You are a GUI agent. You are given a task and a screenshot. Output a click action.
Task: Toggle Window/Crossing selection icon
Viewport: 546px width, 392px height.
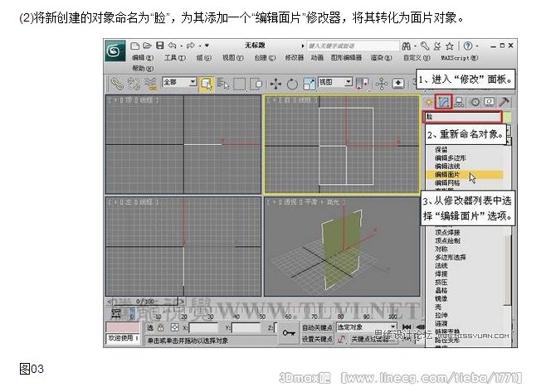[x=256, y=84]
